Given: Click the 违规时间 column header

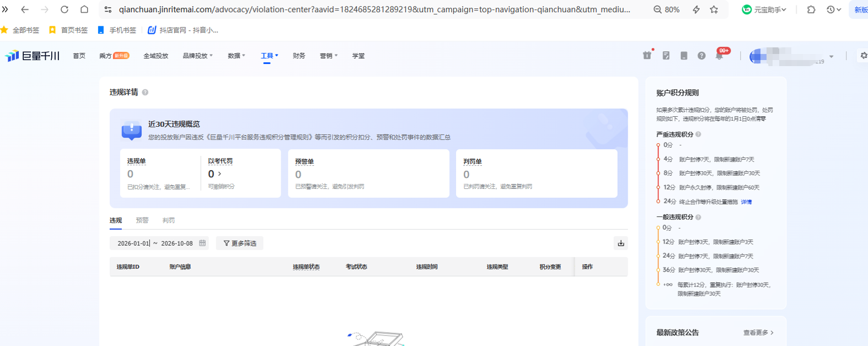Looking at the screenshot, I should point(427,267).
